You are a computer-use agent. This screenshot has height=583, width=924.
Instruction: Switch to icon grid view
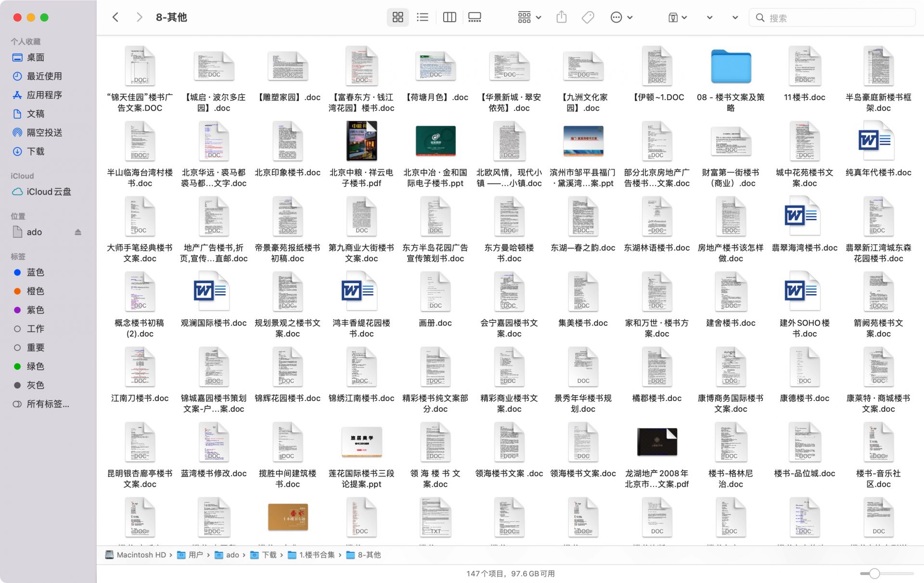tap(398, 18)
